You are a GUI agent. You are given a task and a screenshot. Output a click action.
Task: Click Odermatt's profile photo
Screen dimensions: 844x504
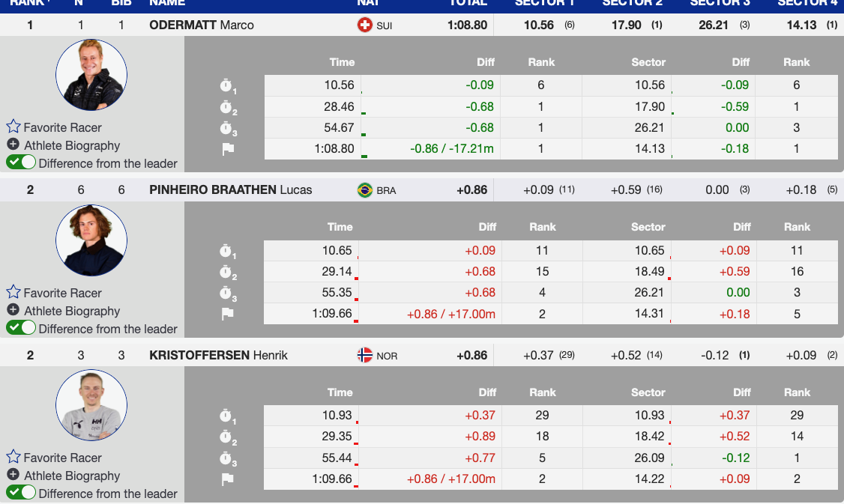click(x=91, y=75)
